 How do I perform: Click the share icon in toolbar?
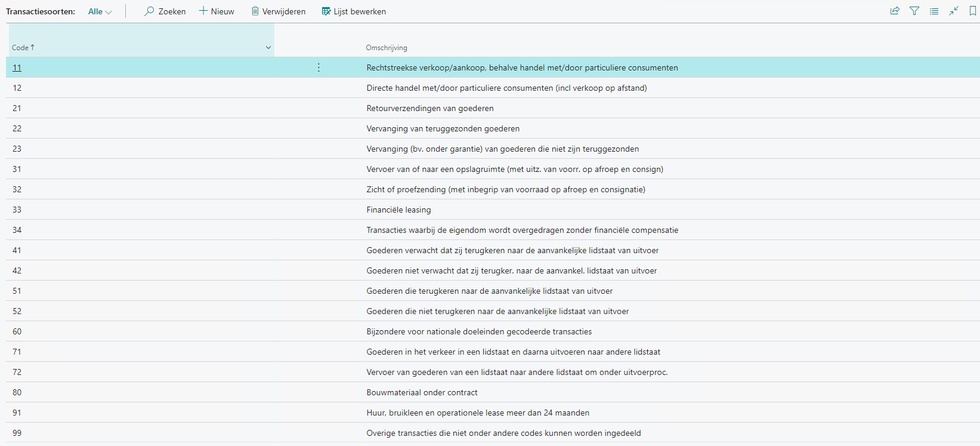pos(895,11)
